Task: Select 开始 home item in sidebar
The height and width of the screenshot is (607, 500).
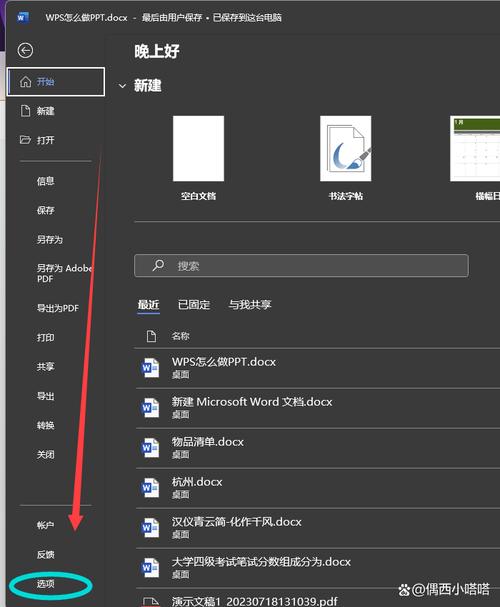Action: [x=56, y=82]
